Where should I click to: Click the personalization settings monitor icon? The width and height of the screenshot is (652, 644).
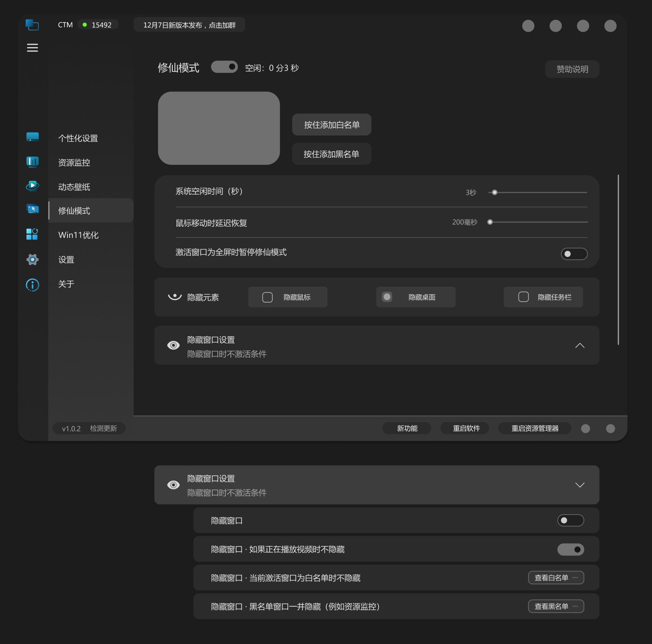coord(32,137)
